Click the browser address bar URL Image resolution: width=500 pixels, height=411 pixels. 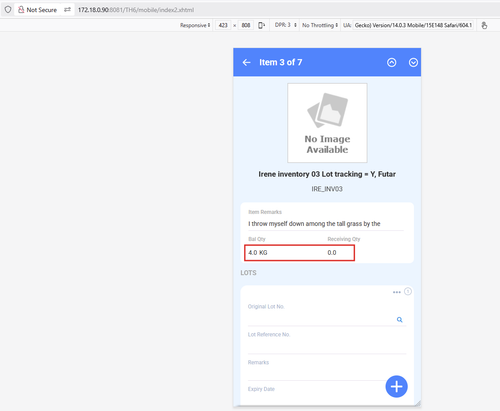click(136, 10)
